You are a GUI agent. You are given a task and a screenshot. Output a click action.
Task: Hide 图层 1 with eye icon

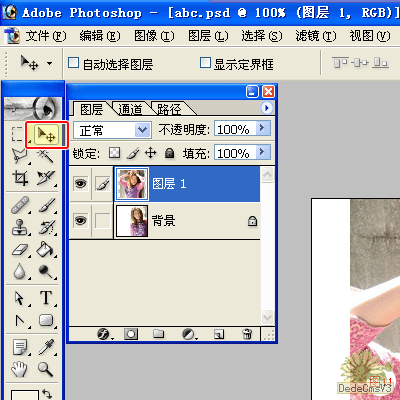[80, 184]
